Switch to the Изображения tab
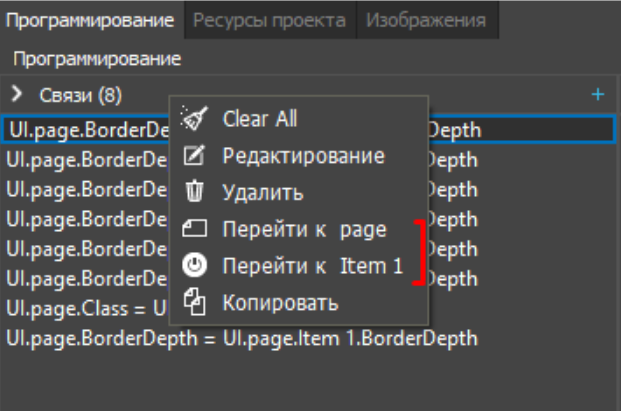 pyautogui.click(x=426, y=20)
